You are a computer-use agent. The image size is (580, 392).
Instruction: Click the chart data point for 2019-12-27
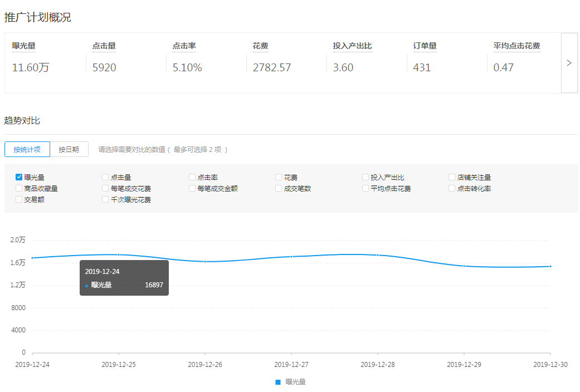291,256
